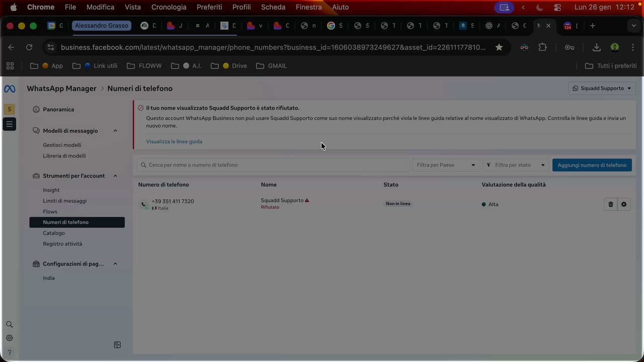Screen dimensions: 644x362
Task: Collapse Strumenti per l'account section
Action: (x=115, y=176)
